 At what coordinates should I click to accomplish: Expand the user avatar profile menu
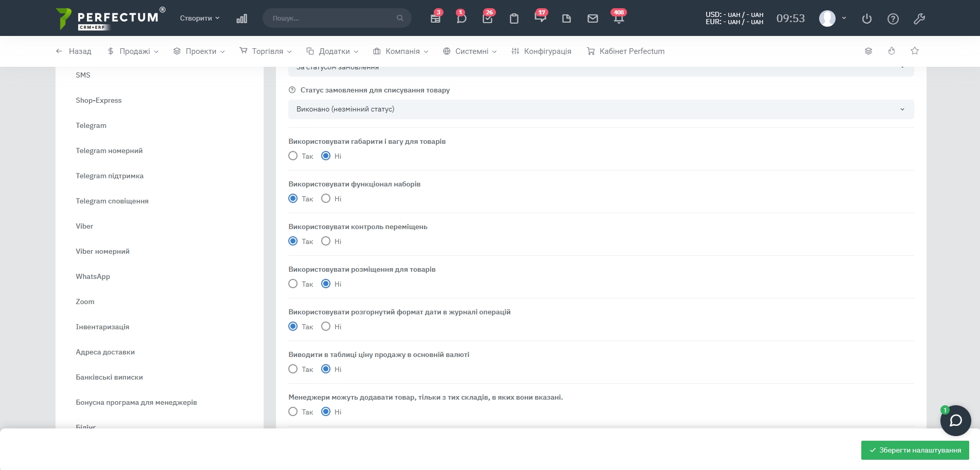click(x=833, y=18)
